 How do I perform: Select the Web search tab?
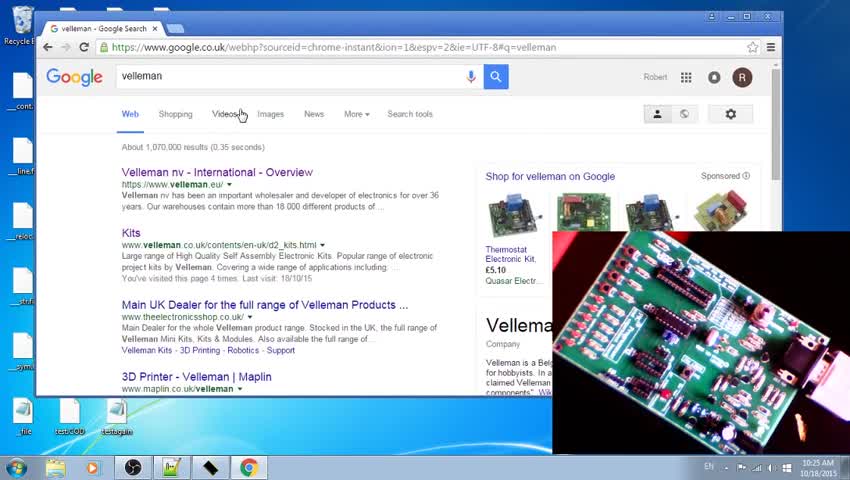pyautogui.click(x=130, y=114)
